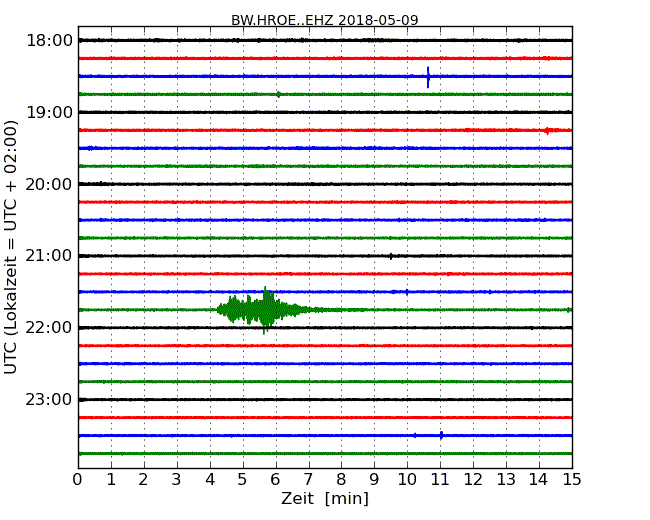Viewport: 650px width, 520px height.
Task: Click the 21:00 label on the vertical axis
Action: click(49, 256)
